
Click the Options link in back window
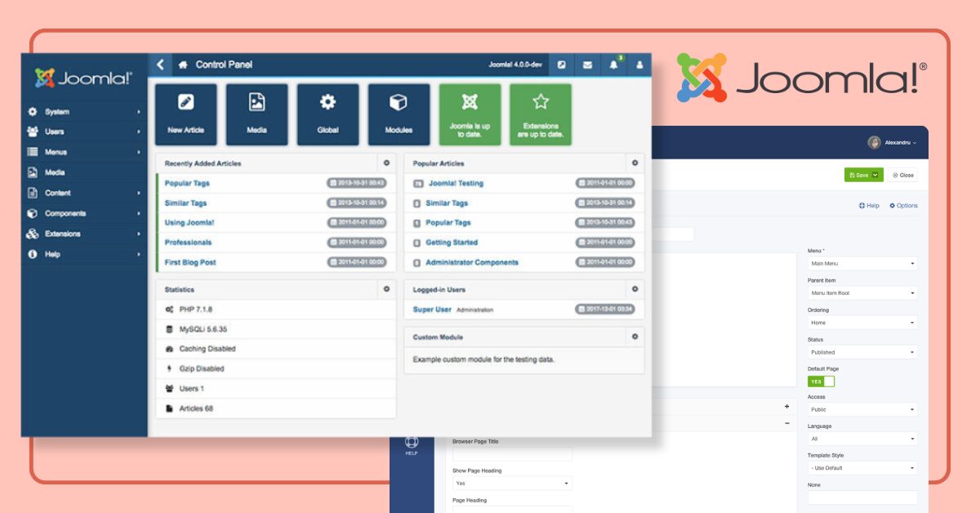[903, 206]
